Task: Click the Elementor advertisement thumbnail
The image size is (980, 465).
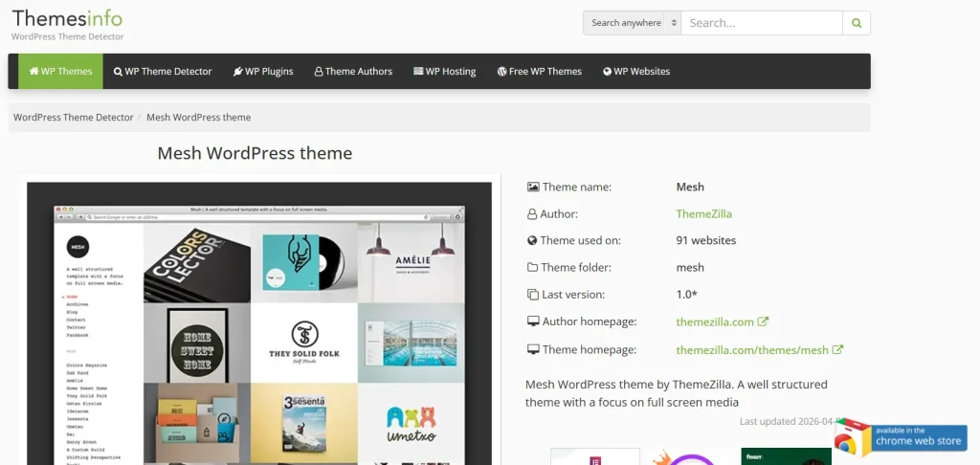Action: pyautogui.click(x=595, y=456)
